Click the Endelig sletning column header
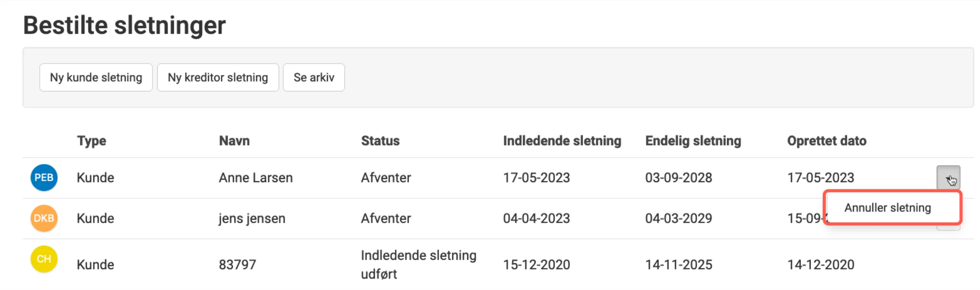The image size is (980, 290). tap(693, 141)
